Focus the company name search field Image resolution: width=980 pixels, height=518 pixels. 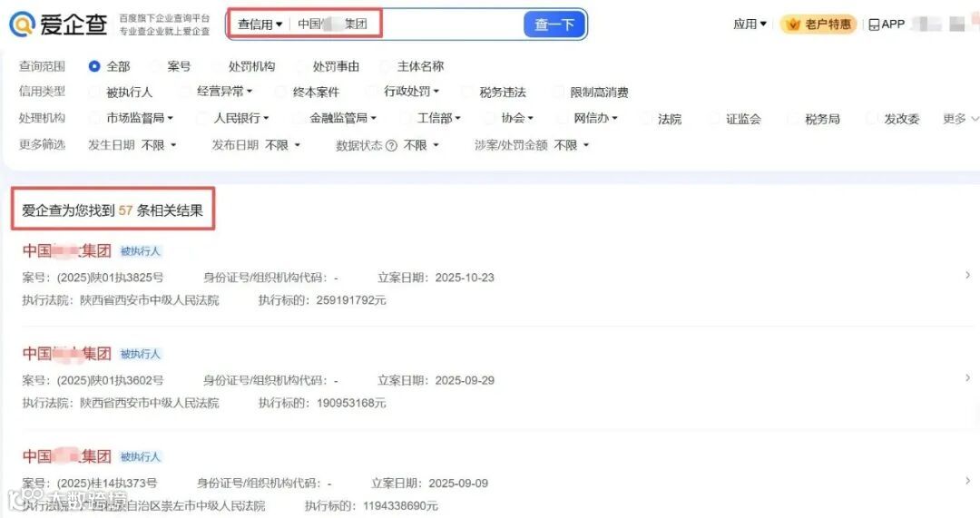click(x=407, y=24)
